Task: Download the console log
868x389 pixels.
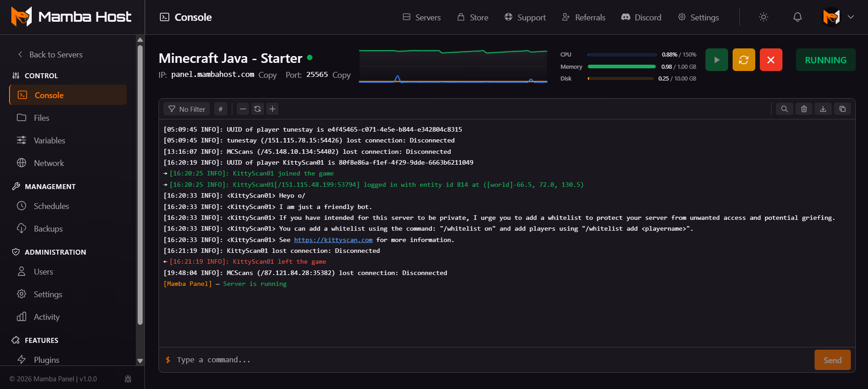Action: coord(823,109)
